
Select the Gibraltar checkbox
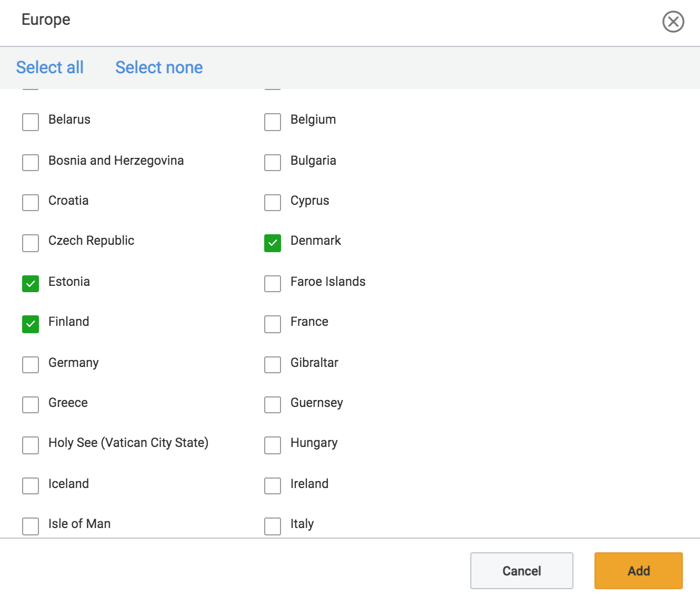click(x=273, y=365)
